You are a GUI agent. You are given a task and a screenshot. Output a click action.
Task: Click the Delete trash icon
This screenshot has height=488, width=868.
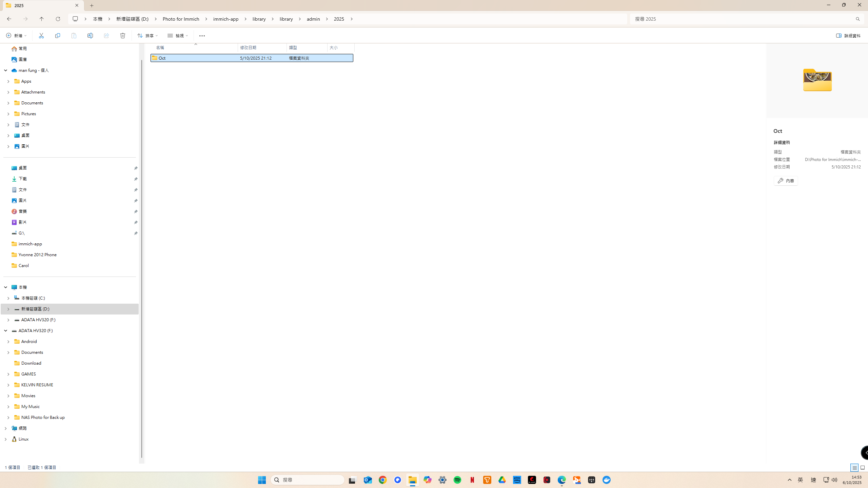point(123,36)
